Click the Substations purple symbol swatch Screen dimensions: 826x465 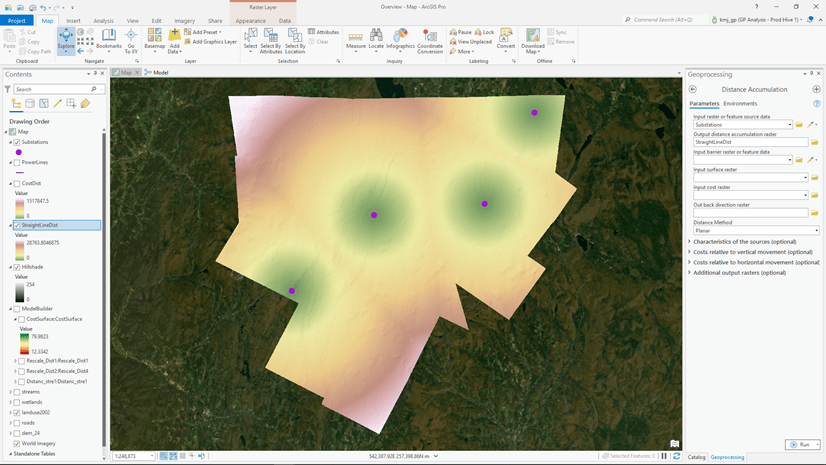pyautogui.click(x=18, y=152)
